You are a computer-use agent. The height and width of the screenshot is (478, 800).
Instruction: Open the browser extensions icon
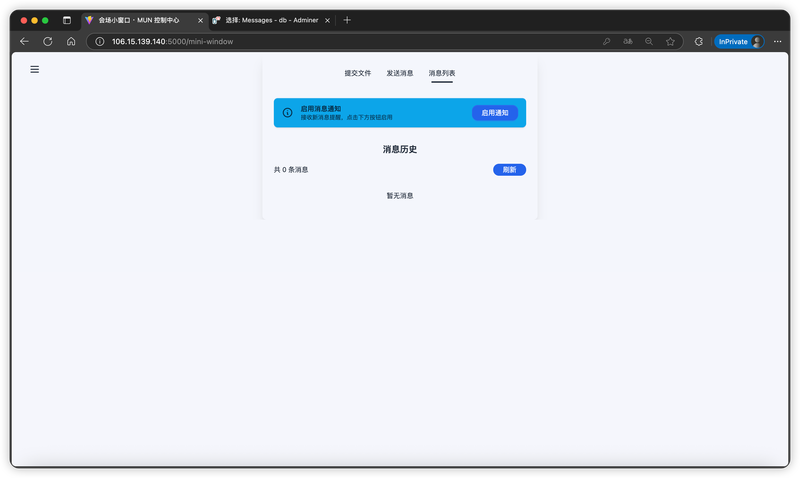pyautogui.click(x=699, y=41)
